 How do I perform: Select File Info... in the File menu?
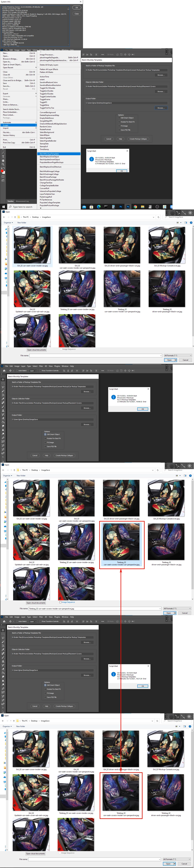point(19,132)
